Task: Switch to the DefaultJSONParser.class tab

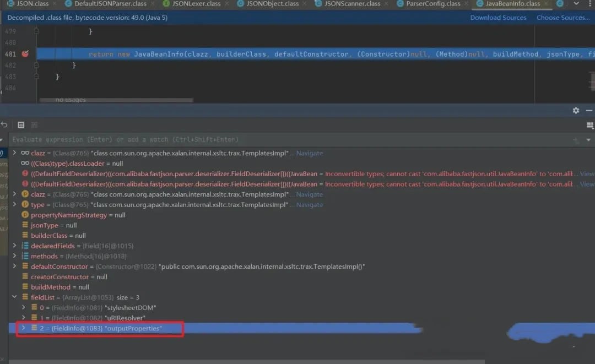Action: [110, 3]
